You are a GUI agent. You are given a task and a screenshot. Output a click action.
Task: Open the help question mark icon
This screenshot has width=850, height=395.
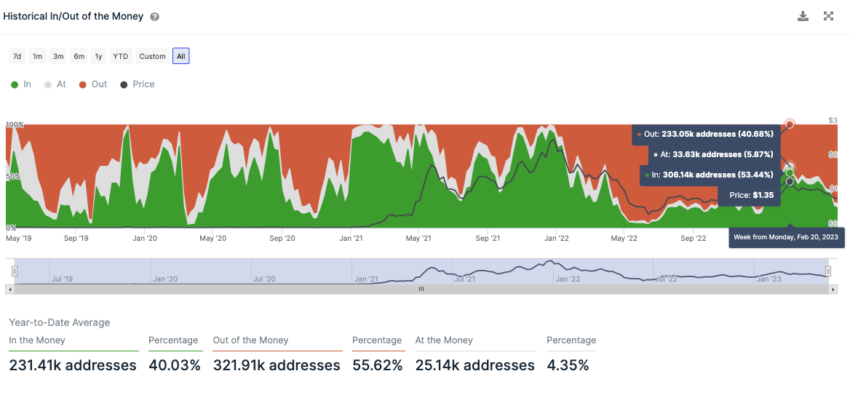[154, 17]
